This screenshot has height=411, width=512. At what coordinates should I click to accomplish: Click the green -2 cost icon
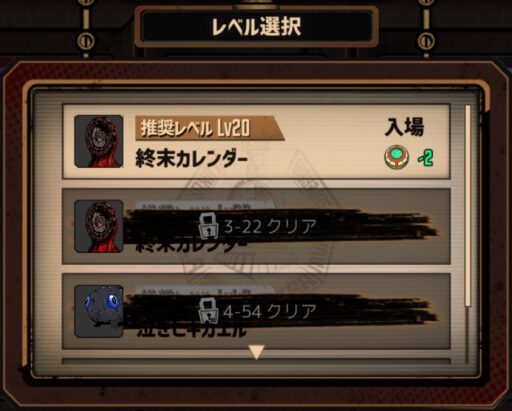tap(426, 157)
